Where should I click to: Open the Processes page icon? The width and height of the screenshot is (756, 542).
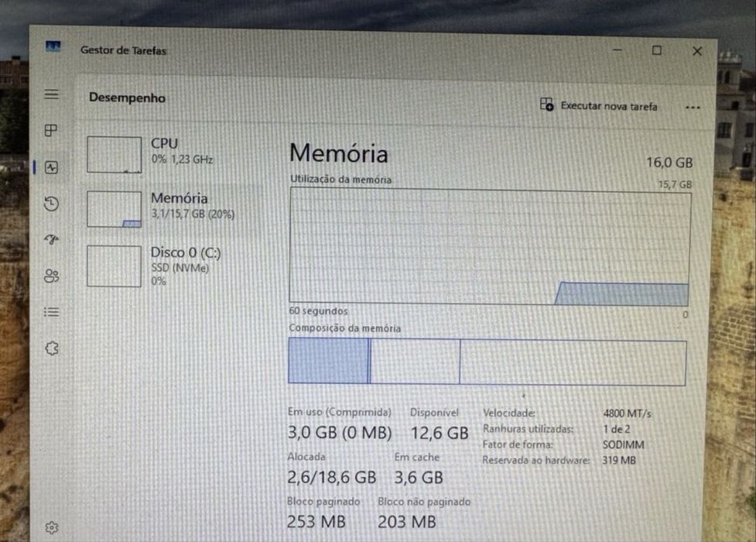pyautogui.click(x=51, y=130)
